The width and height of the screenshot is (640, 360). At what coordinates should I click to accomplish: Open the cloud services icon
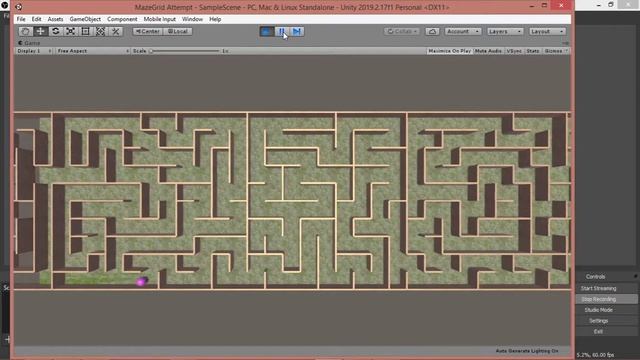click(432, 31)
